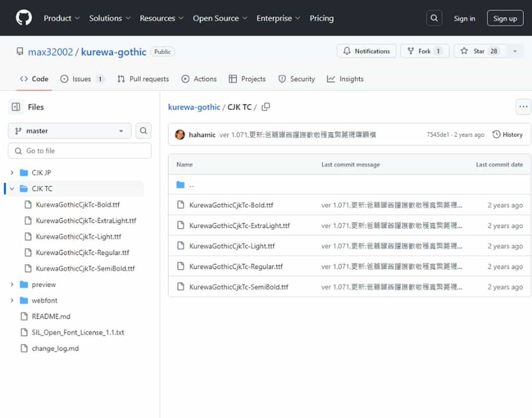Click the commit message in the SemiBold.ttf row

click(x=392, y=287)
